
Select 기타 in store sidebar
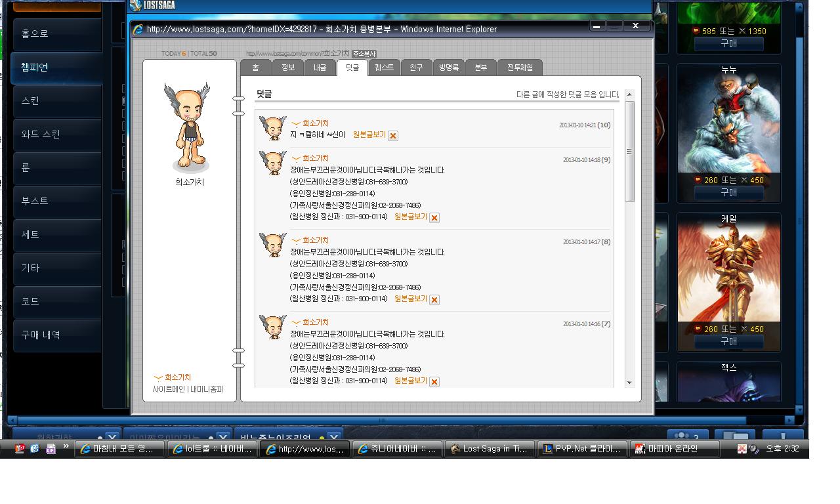coord(57,268)
